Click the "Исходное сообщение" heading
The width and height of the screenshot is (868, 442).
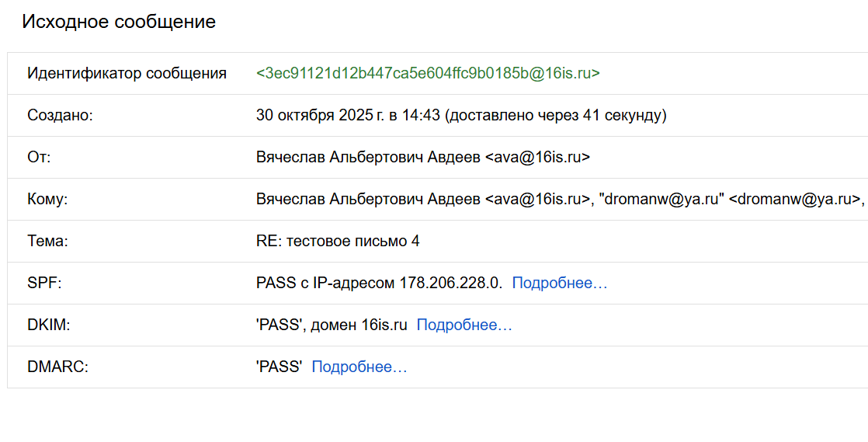click(119, 22)
